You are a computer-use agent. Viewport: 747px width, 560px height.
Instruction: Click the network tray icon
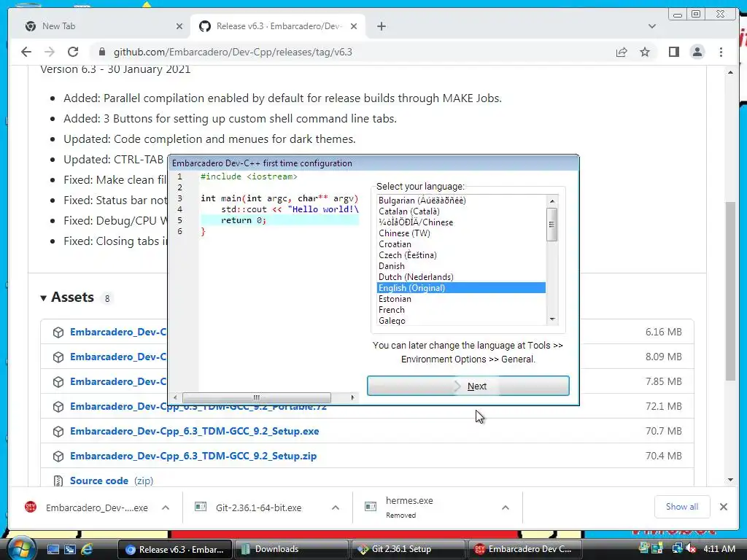(x=678, y=549)
